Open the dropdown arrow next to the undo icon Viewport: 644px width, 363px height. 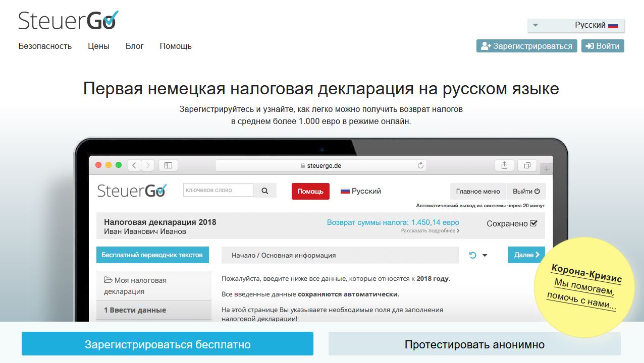tap(485, 255)
